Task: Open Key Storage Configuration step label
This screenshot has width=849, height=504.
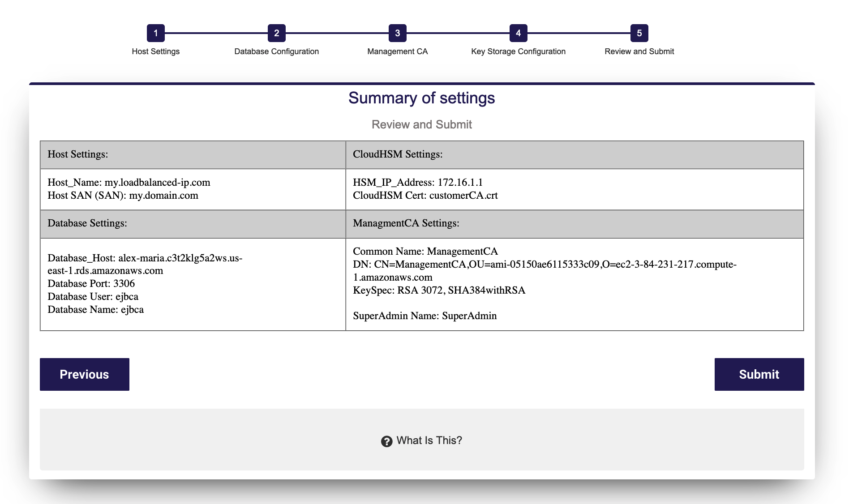Action: point(518,51)
